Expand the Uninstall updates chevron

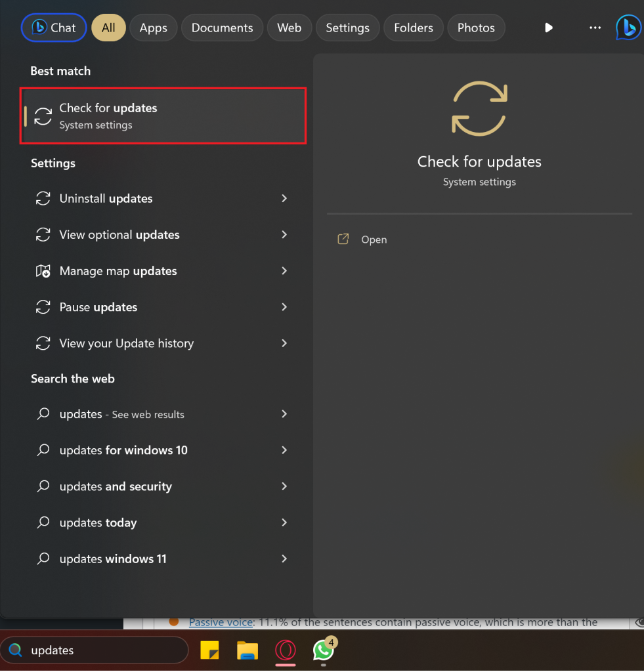(x=284, y=198)
